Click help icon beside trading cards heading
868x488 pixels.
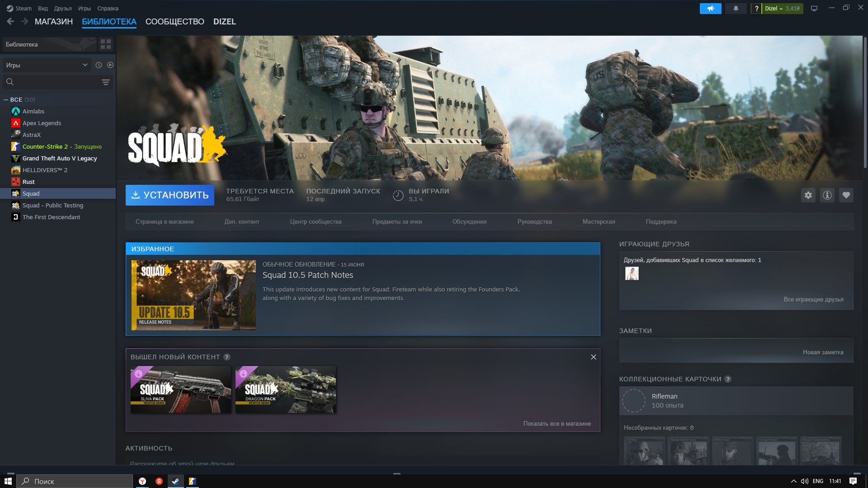point(728,379)
